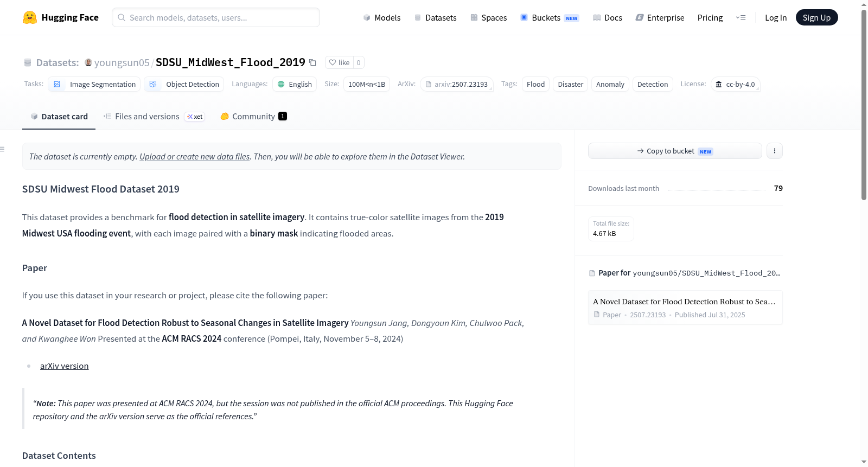868x467 pixels.
Task: Click the Paper for section document icon
Action: point(592,273)
